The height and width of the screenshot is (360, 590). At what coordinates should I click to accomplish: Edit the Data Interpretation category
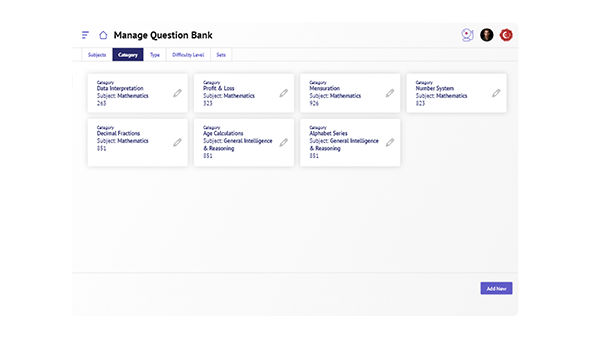[x=177, y=93]
